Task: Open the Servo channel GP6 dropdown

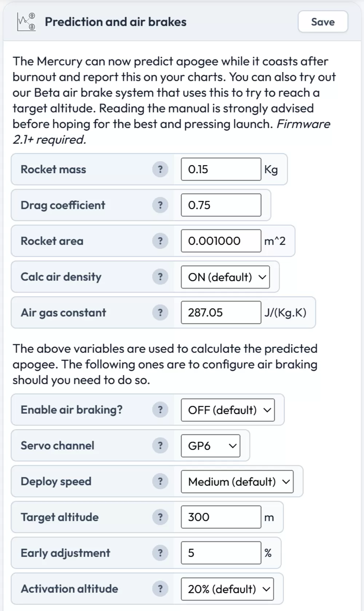Action: [210, 446]
